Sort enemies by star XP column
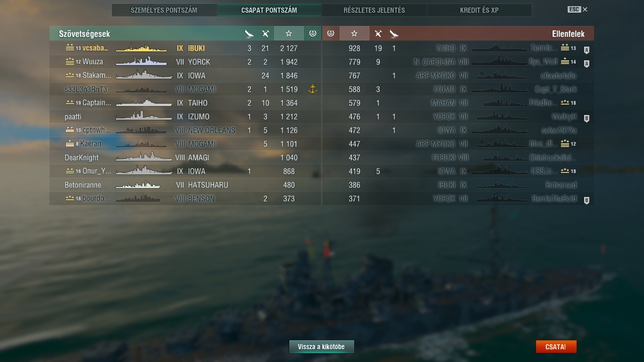The height and width of the screenshot is (362, 644). tap(355, 33)
